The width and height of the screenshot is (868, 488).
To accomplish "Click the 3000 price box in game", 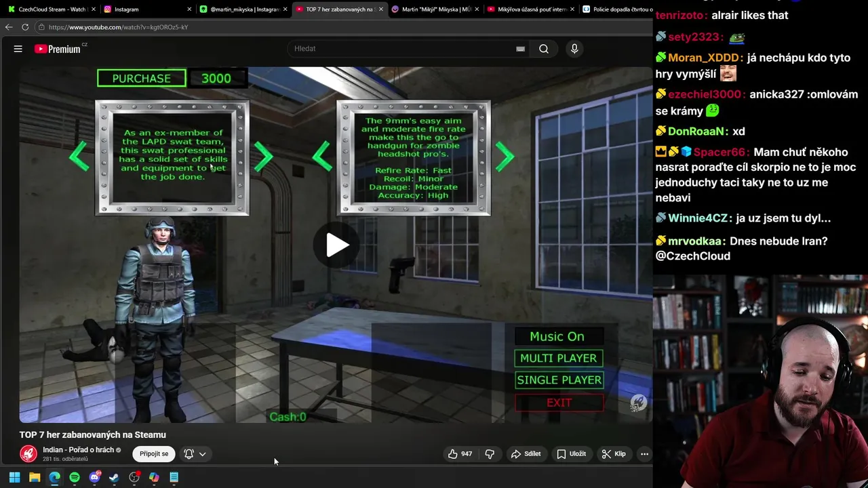I will [216, 79].
